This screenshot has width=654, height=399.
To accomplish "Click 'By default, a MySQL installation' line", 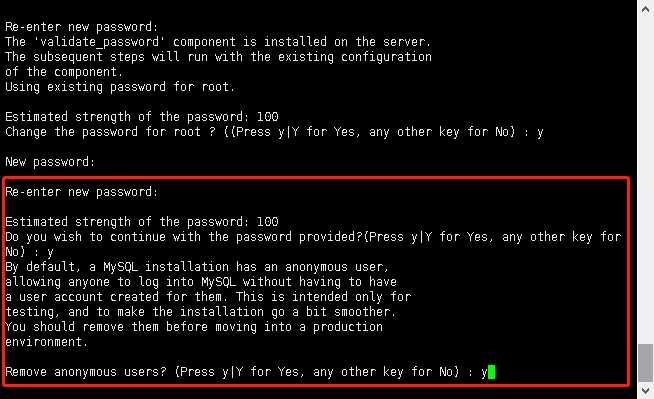I will point(197,267).
